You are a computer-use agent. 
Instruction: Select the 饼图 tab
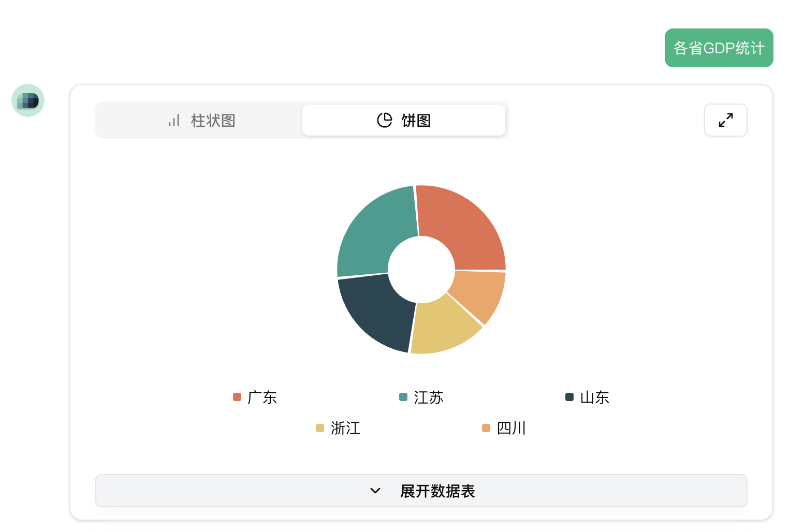click(x=404, y=121)
